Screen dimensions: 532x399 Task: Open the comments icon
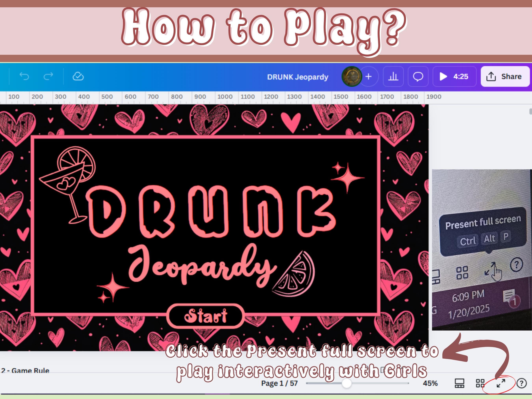418,76
